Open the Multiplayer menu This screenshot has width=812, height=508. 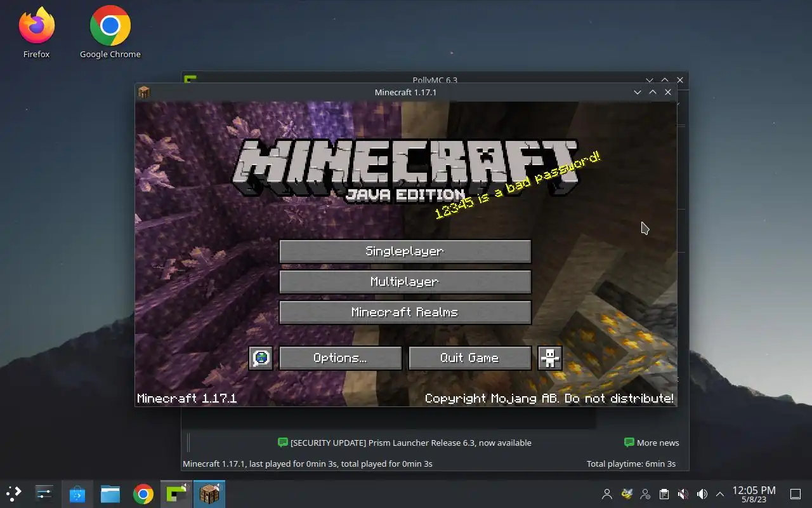tap(405, 281)
